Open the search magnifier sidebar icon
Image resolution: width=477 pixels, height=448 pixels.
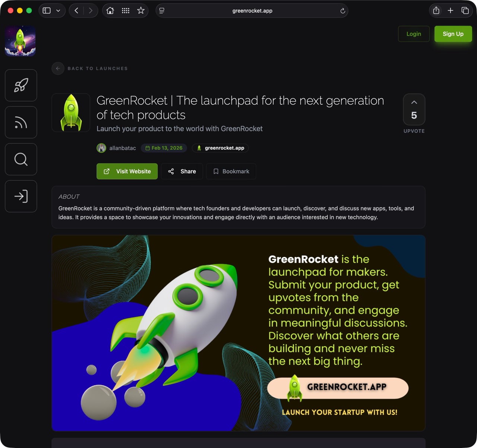(x=21, y=159)
